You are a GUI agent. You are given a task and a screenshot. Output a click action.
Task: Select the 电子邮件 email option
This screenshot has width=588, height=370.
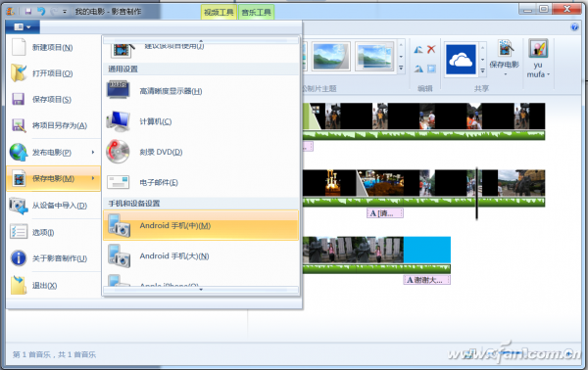201,182
